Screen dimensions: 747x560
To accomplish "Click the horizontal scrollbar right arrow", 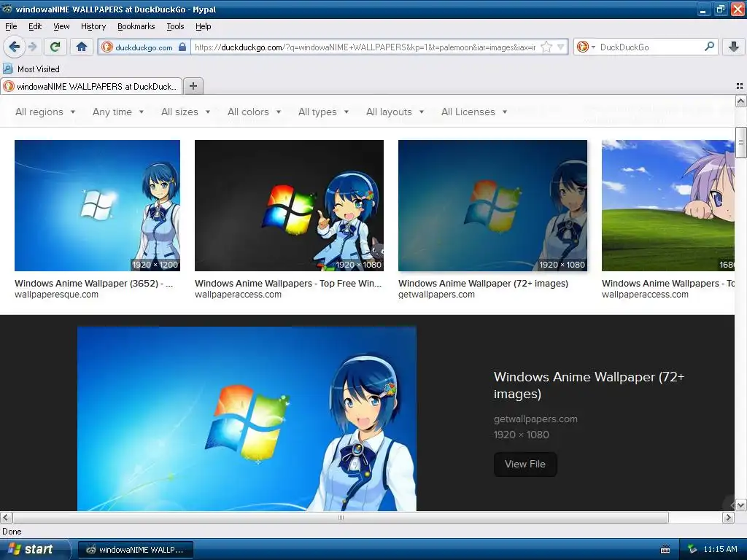I will [729, 518].
